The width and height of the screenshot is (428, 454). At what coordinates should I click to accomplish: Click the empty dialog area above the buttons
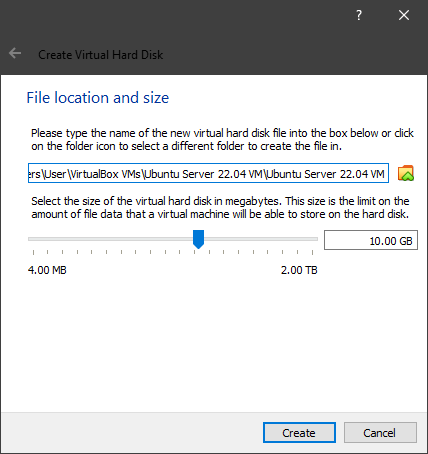pos(214,343)
